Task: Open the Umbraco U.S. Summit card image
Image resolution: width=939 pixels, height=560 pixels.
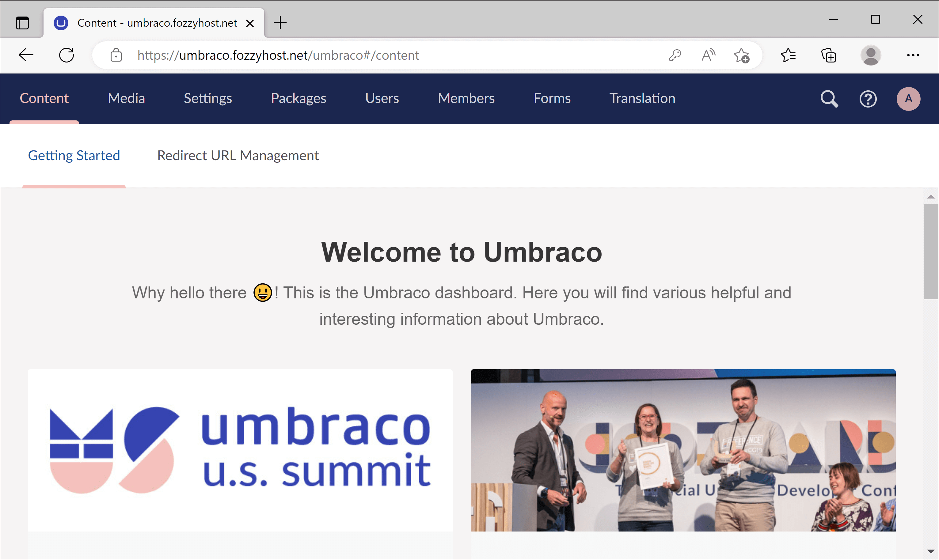Action: tap(240, 450)
